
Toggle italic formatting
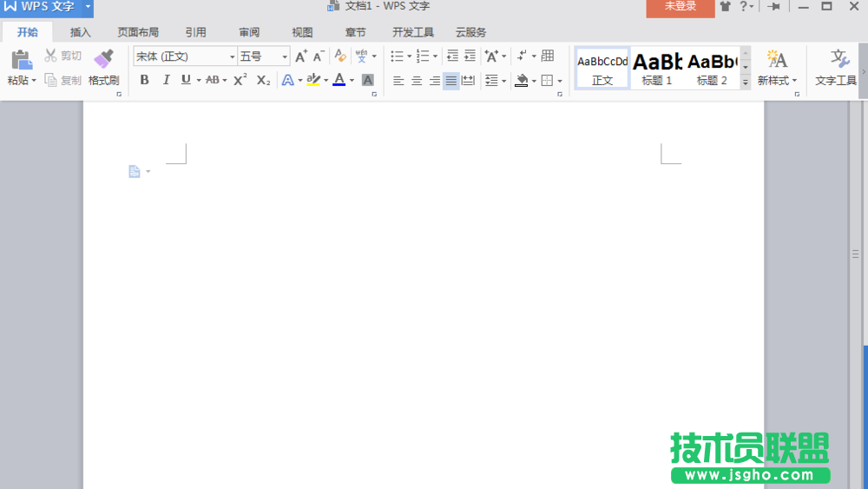click(x=166, y=80)
